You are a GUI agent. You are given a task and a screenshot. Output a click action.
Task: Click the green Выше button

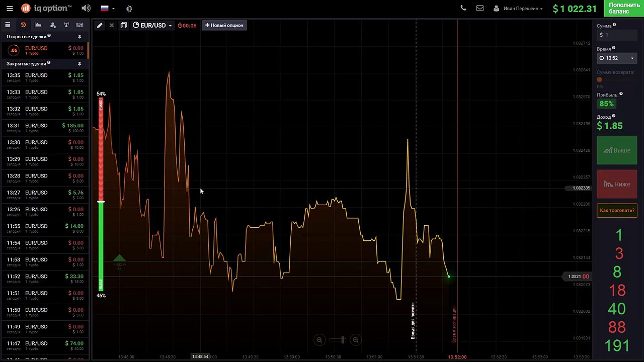617,150
